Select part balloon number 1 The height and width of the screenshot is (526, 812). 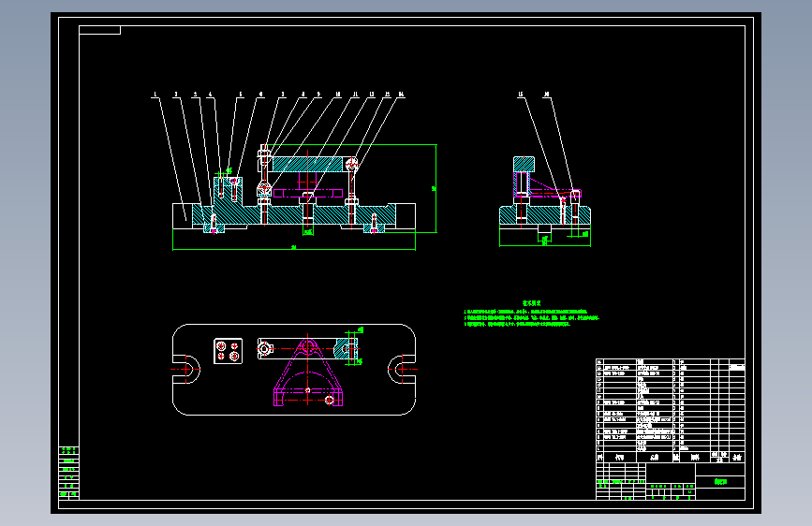pyautogui.click(x=155, y=95)
